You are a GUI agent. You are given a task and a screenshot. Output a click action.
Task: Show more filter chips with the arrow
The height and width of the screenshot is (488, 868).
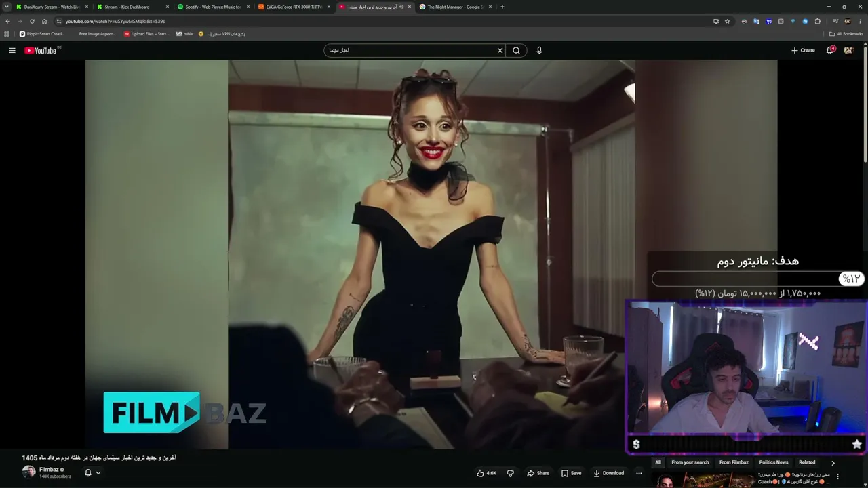coord(833,463)
